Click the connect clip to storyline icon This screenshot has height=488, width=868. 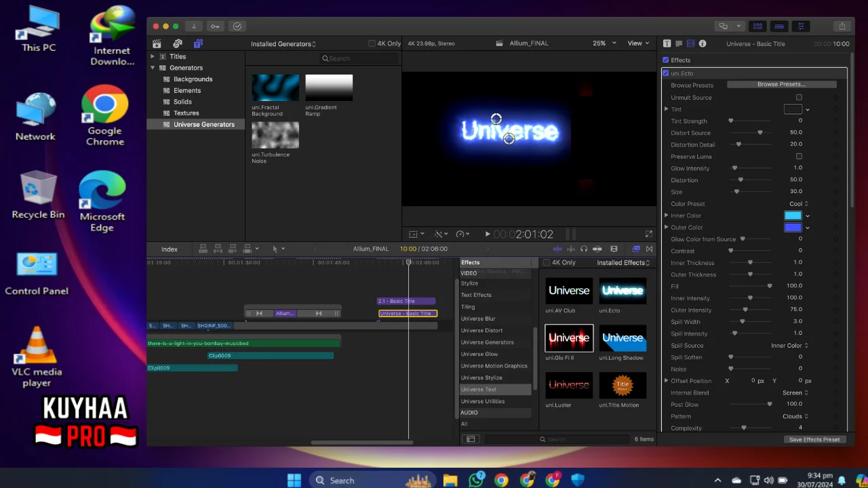click(x=203, y=249)
